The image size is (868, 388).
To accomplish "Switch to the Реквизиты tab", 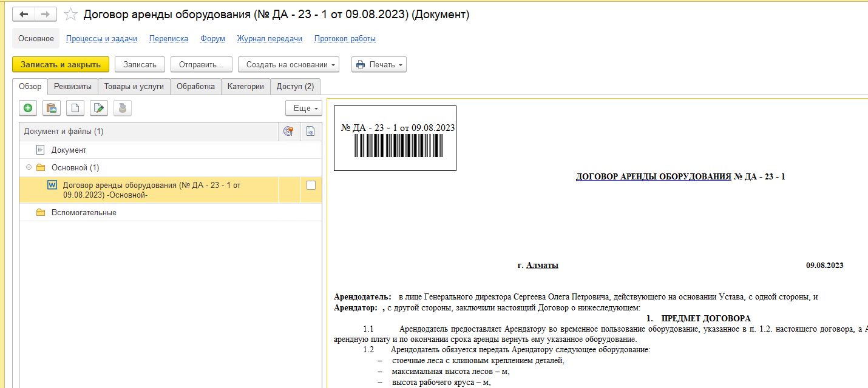I will 73,87.
